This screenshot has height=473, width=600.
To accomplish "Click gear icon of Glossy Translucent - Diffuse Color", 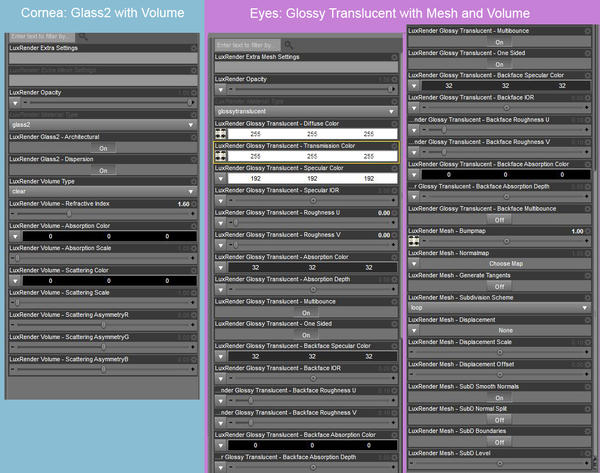I will [x=394, y=124].
